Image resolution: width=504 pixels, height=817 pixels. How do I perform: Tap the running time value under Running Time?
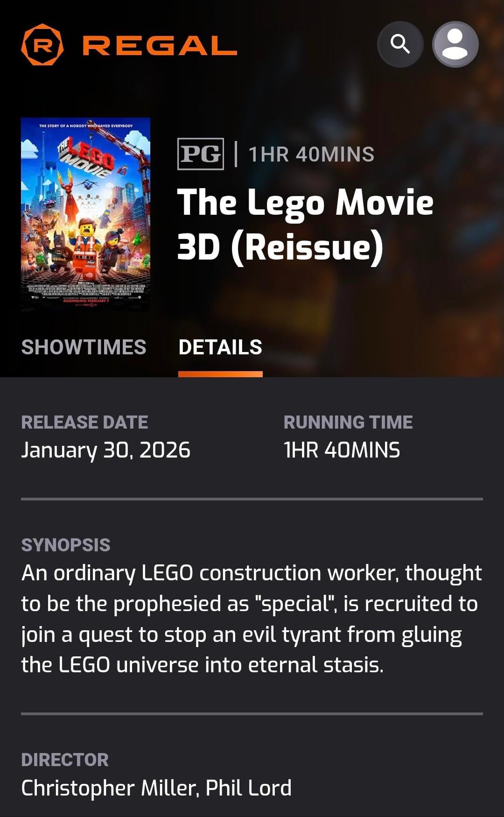[342, 450]
